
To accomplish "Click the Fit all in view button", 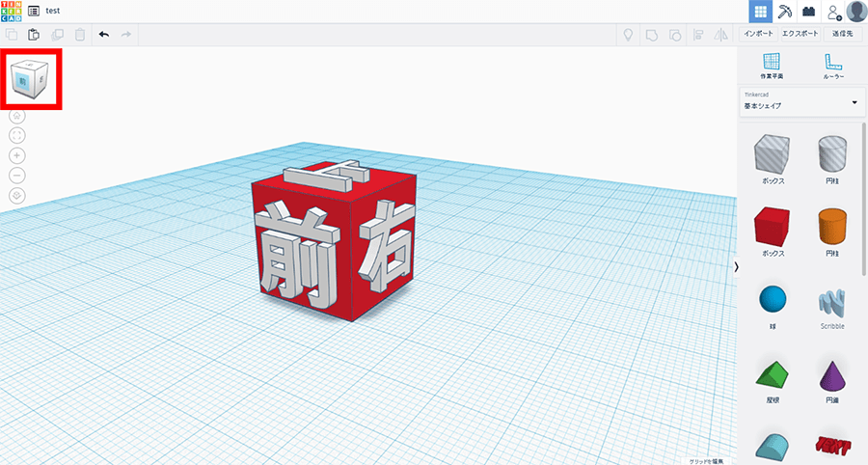I will (x=17, y=136).
